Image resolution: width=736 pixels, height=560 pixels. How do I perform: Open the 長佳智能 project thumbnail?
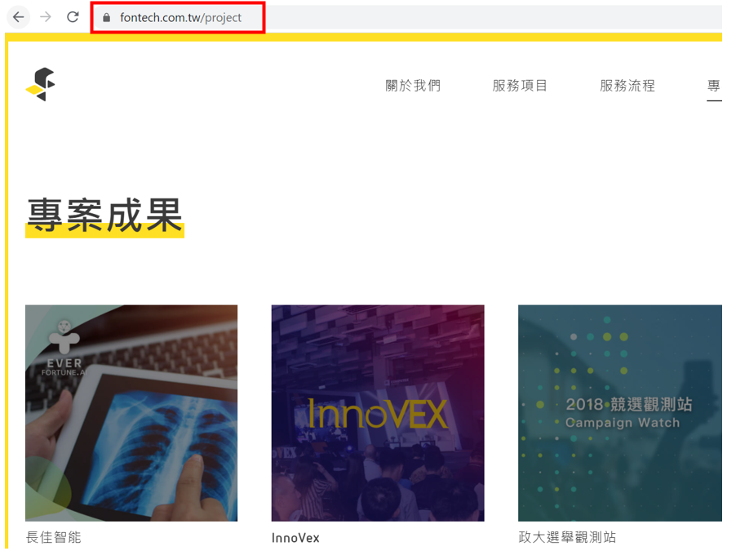(131, 413)
